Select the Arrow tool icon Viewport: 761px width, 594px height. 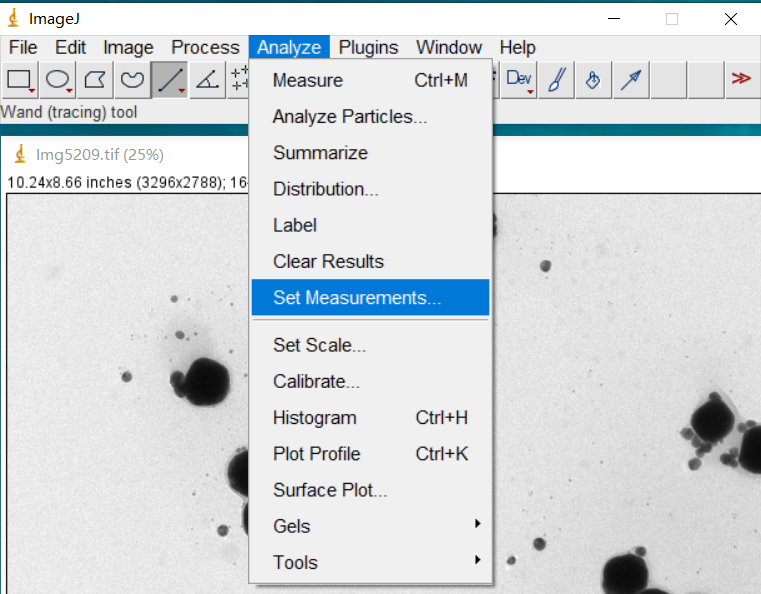630,80
